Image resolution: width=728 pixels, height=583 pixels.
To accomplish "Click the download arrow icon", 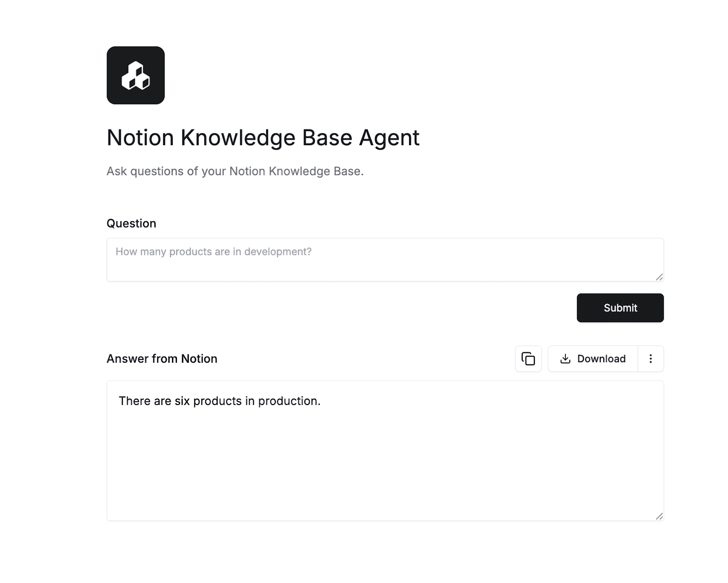I will (x=565, y=359).
